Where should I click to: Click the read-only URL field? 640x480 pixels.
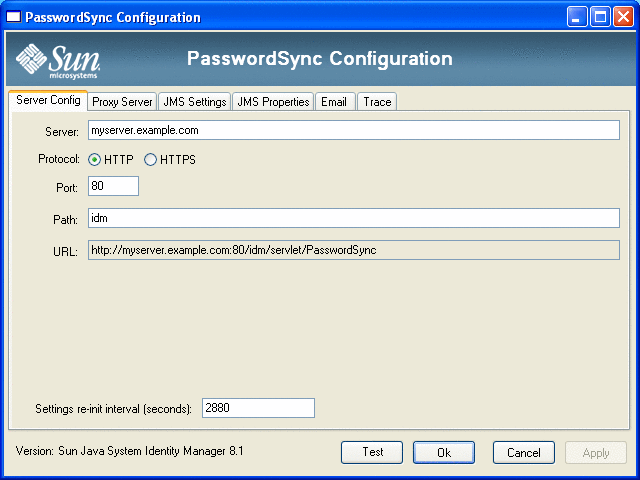point(354,250)
